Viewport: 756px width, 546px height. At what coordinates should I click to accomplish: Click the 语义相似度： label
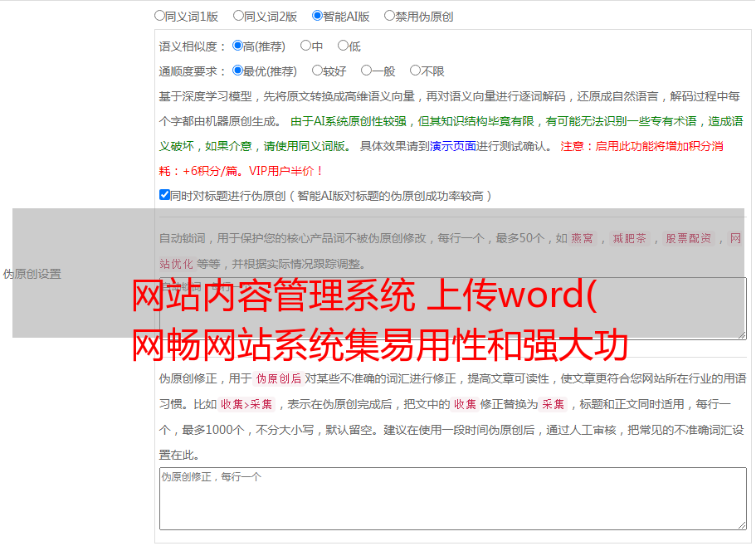pyautogui.click(x=193, y=46)
